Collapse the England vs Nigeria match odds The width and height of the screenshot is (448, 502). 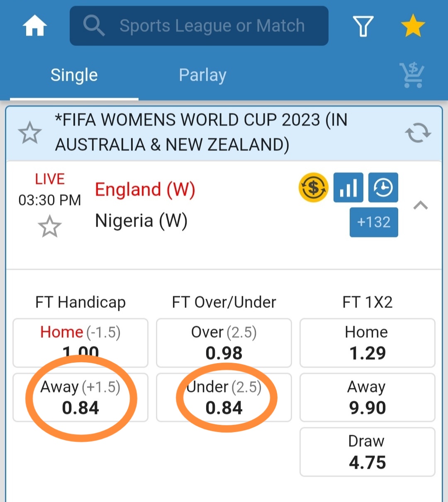(x=421, y=205)
